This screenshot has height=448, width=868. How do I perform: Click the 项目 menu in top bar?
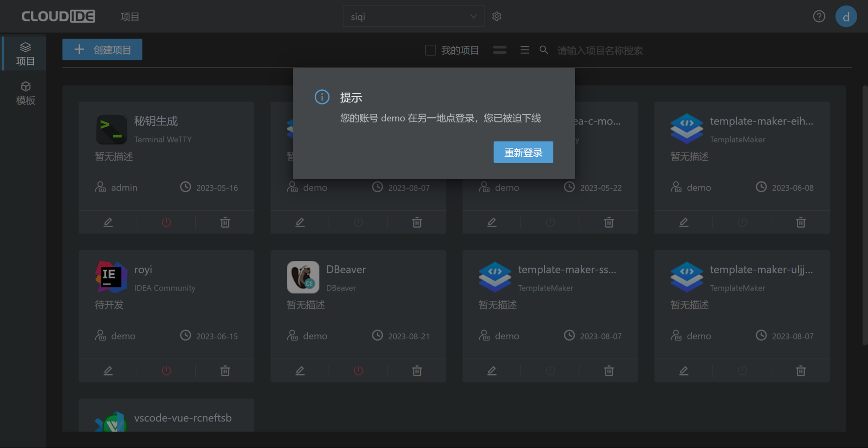[x=130, y=17]
